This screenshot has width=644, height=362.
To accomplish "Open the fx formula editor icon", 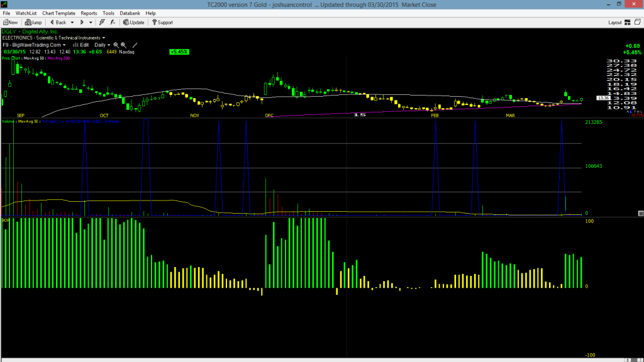I will coord(113,23).
